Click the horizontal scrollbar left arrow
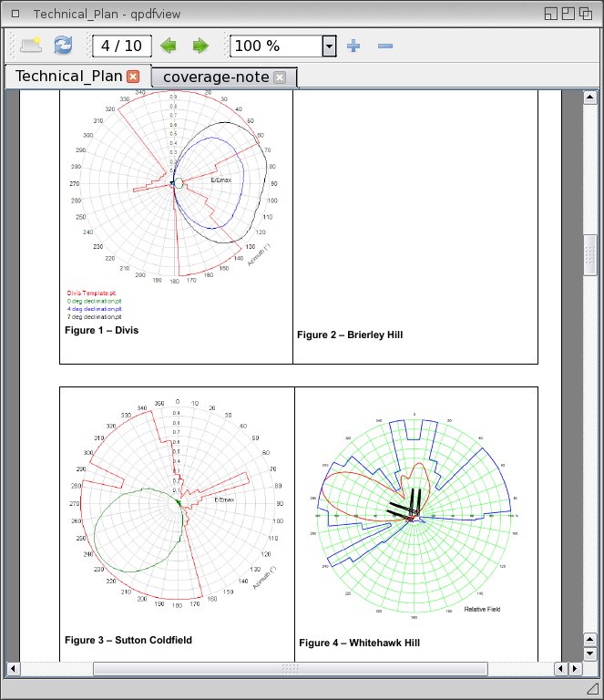The height and width of the screenshot is (700, 604). pyautogui.click(x=14, y=669)
